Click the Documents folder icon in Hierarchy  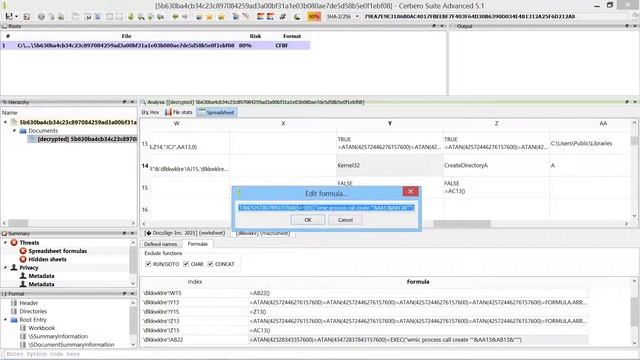pyautogui.click(x=23, y=131)
